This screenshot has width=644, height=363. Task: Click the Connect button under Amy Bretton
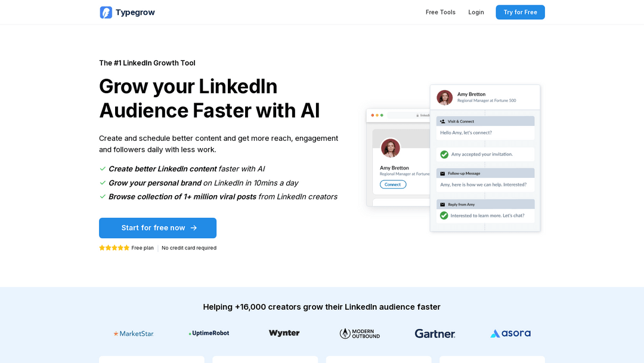(392, 184)
